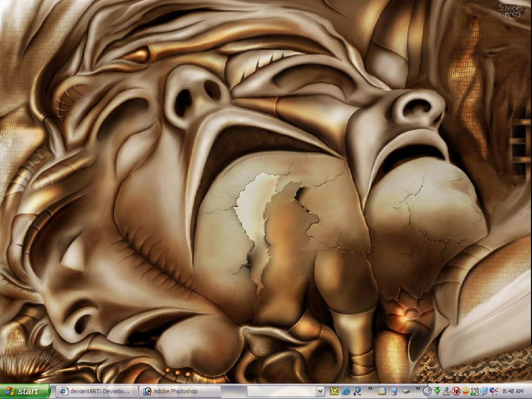Open the yellow smiley messenger tray icon
The height and width of the screenshot is (399, 532).
[x=465, y=391]
